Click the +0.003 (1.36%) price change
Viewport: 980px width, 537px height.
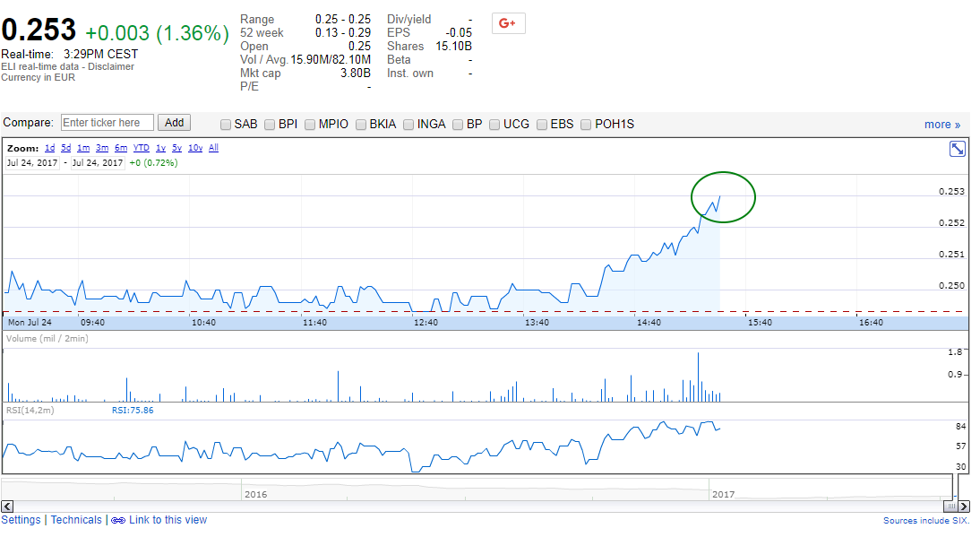pyautogui.click(x=157, y=33)
